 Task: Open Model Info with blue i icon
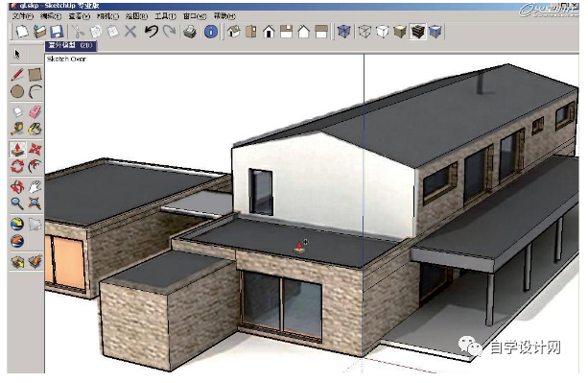pyautogui.click(x=211, y=32)
